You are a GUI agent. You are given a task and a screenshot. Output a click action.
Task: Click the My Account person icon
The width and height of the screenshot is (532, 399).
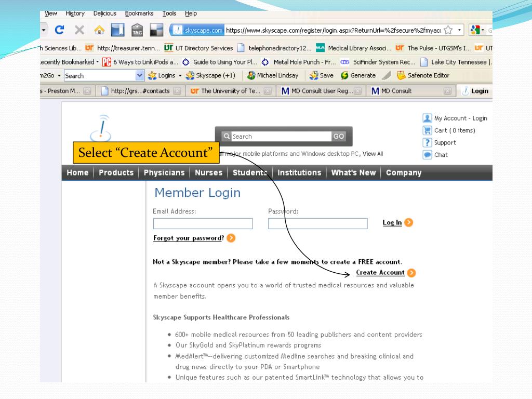click(427, 118)
